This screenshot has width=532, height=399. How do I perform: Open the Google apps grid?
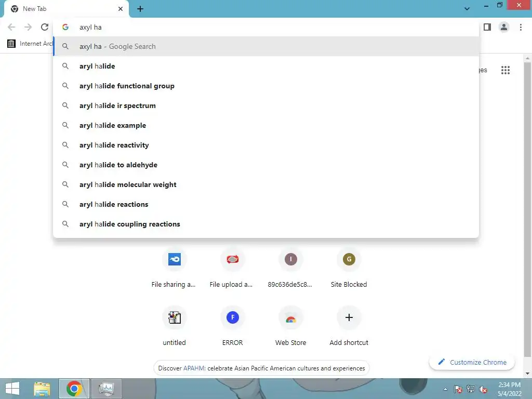click(505, 70)
